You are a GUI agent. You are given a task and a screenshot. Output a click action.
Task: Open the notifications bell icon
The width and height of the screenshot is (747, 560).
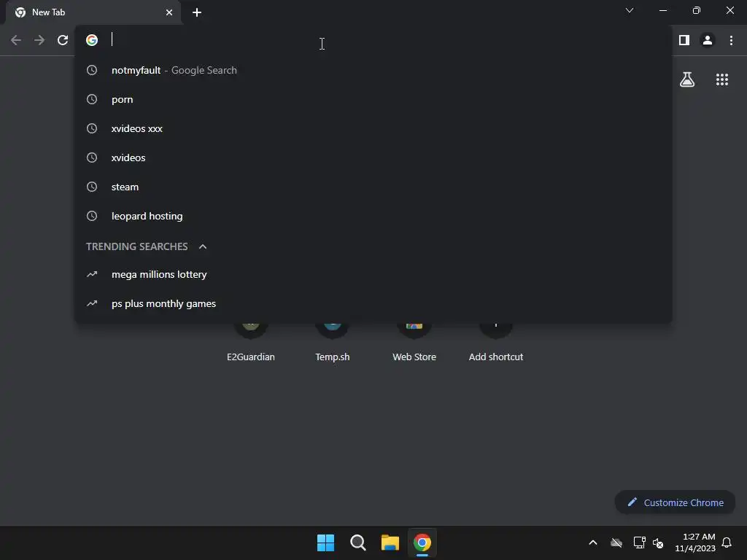727,542
